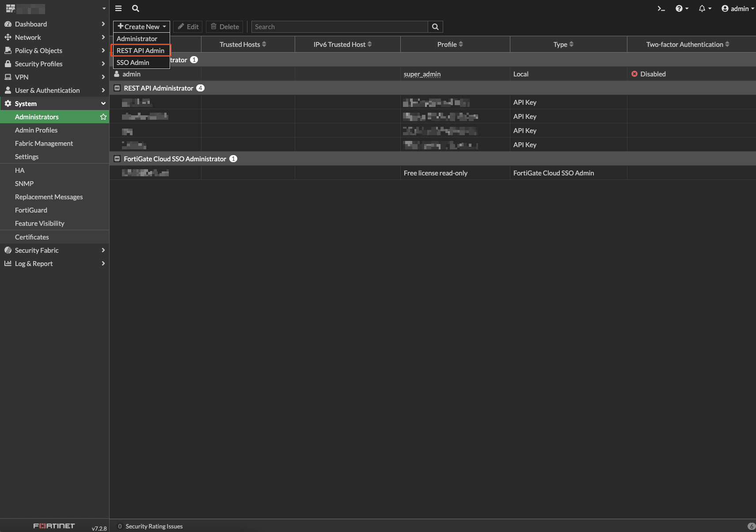Click the Delete button in the toolbar
The height and width of the screenshot is (532, 756).
pos(224,27)
